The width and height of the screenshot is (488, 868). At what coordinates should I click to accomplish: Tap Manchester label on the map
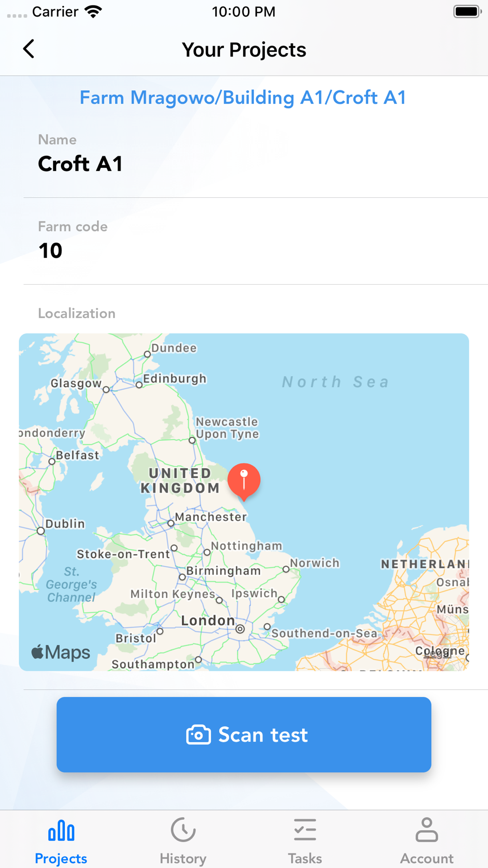(x=211, y=517)
